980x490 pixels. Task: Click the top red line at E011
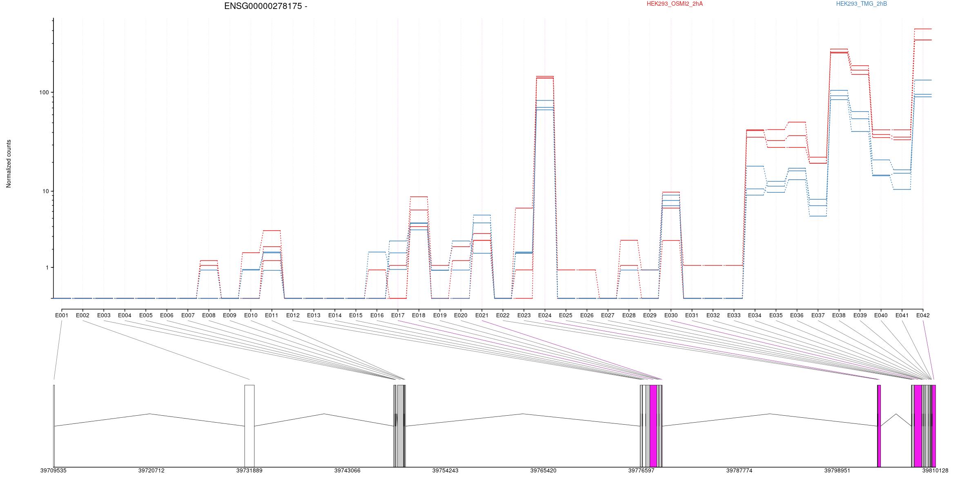click(x=272, y=231)
